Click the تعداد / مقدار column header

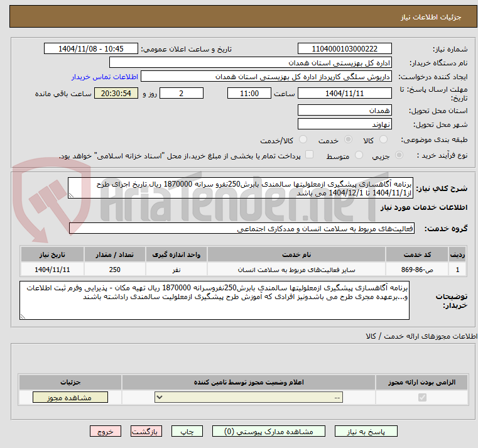point(114,254)
